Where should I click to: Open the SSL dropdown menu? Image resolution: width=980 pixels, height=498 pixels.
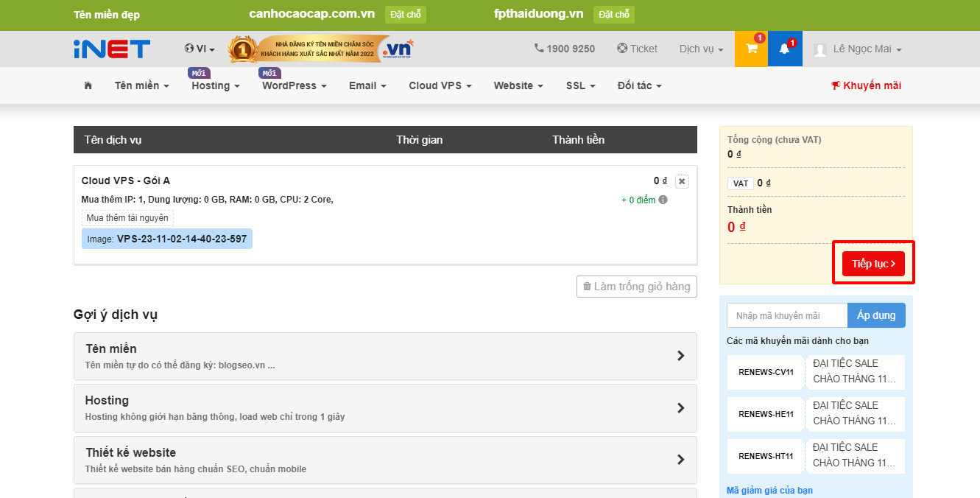coord(580,85)
